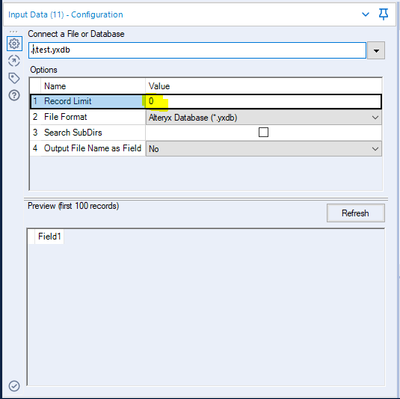The image size is (400, 399).
Task: Toggle the Search SubDirs checkbox
Action: coord(263,132)
